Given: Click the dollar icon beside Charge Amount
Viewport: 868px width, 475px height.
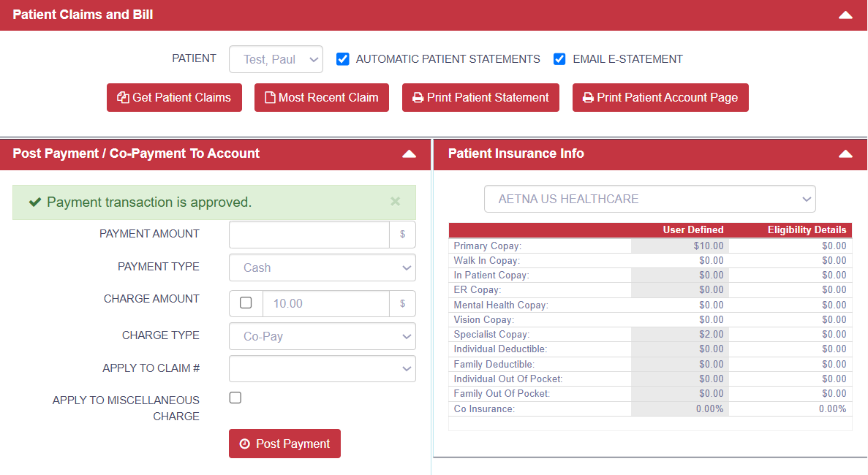Looking at the screenshot, I should 402,303.
